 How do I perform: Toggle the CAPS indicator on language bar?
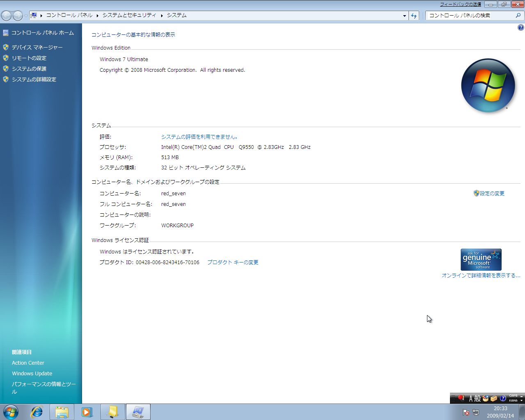tap(513, 396)
